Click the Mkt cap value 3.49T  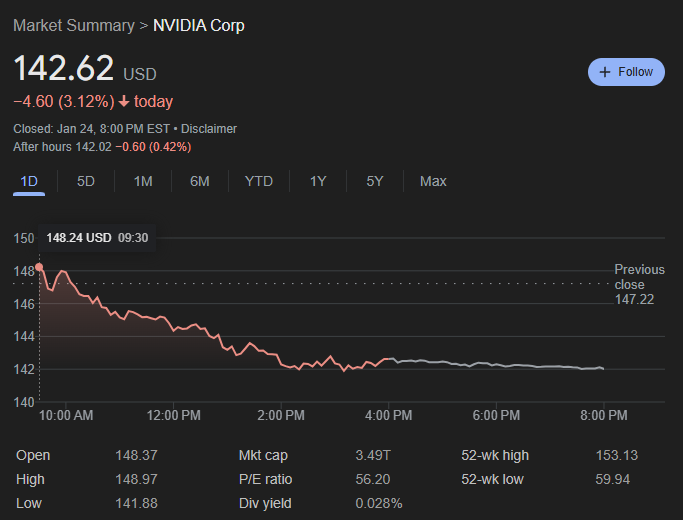(373, 455)
